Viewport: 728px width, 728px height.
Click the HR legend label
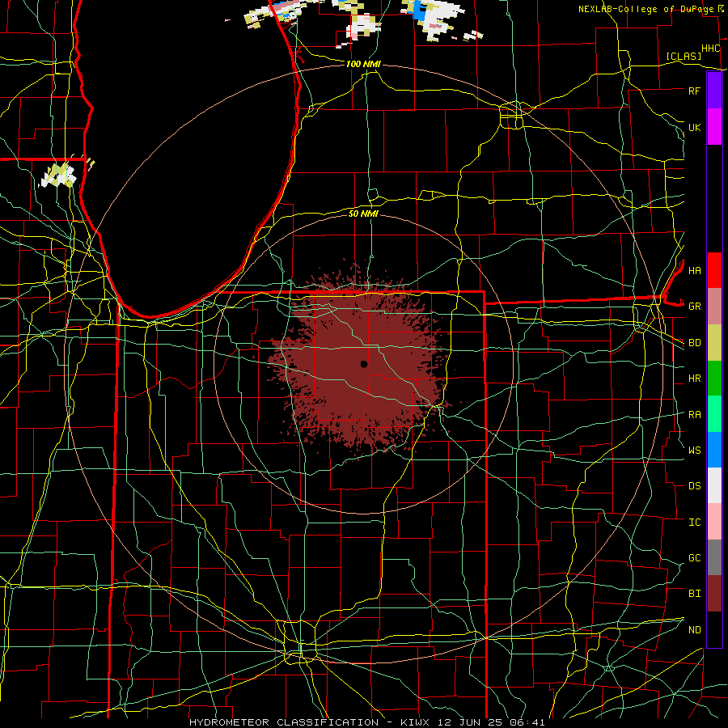(694, 379)
